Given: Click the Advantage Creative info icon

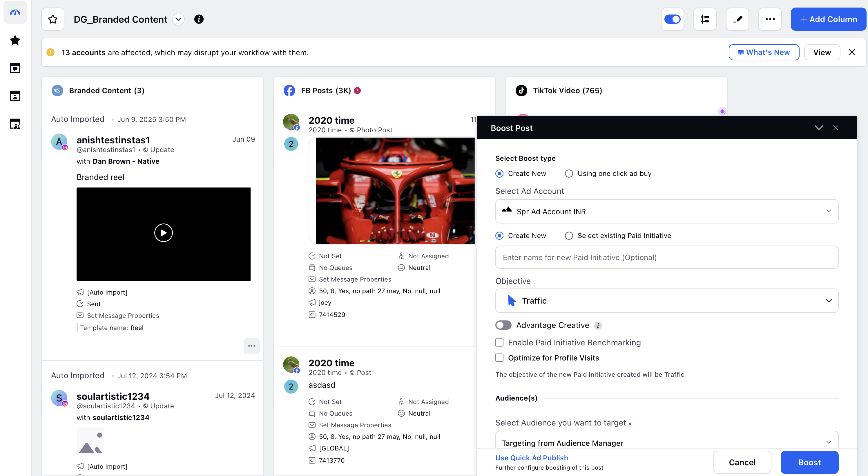Looking at the screenshot, I should pyautogui.click(x=598, y=325).
